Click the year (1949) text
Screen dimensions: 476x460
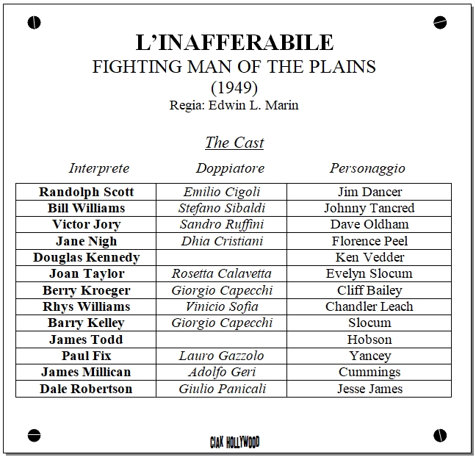[234, 87]
